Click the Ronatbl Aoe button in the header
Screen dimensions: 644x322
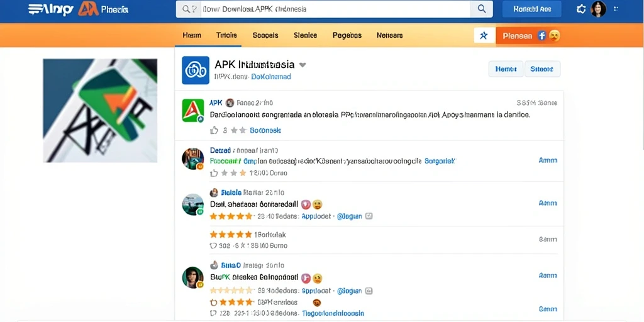(532, 9)
